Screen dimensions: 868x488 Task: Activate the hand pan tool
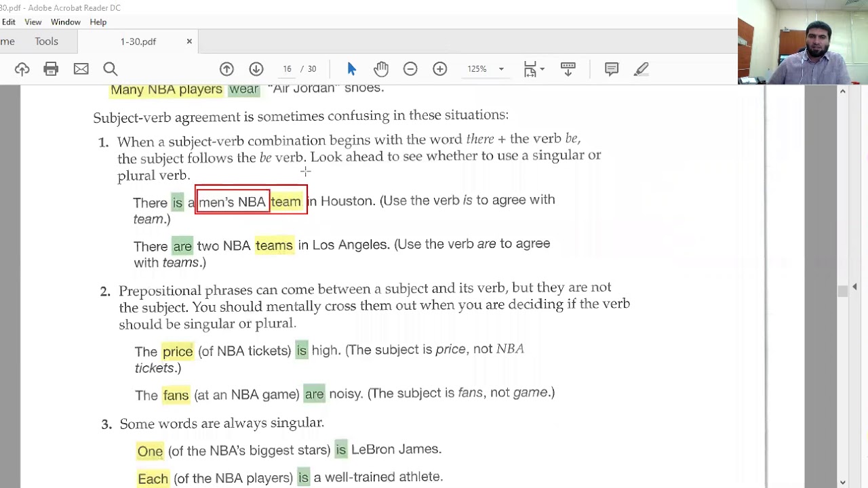pos(380,68)
